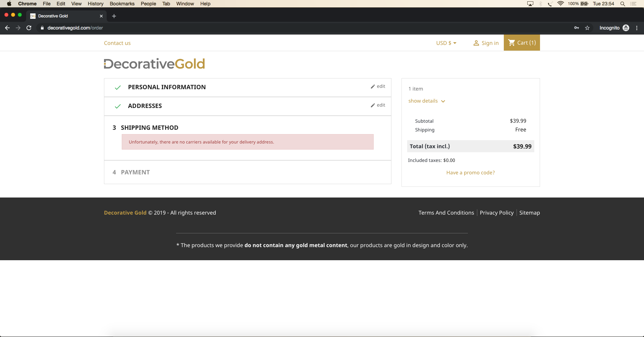Click the battery status icon
The height and width of the screenshot is (337, 644).
[x=585, y=4]
